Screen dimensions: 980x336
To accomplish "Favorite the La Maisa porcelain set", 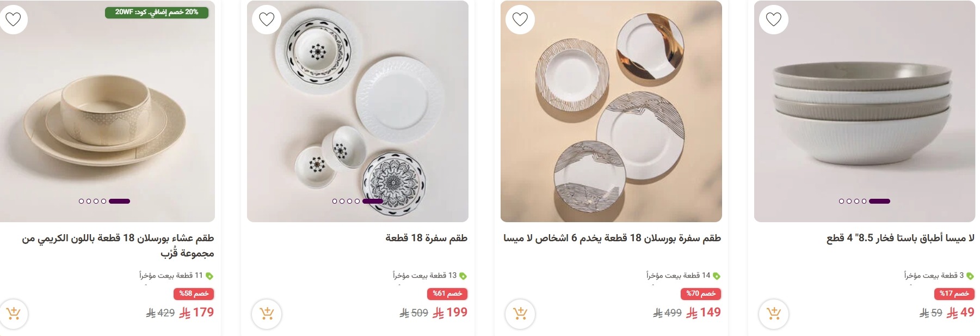I will point(520,19).
